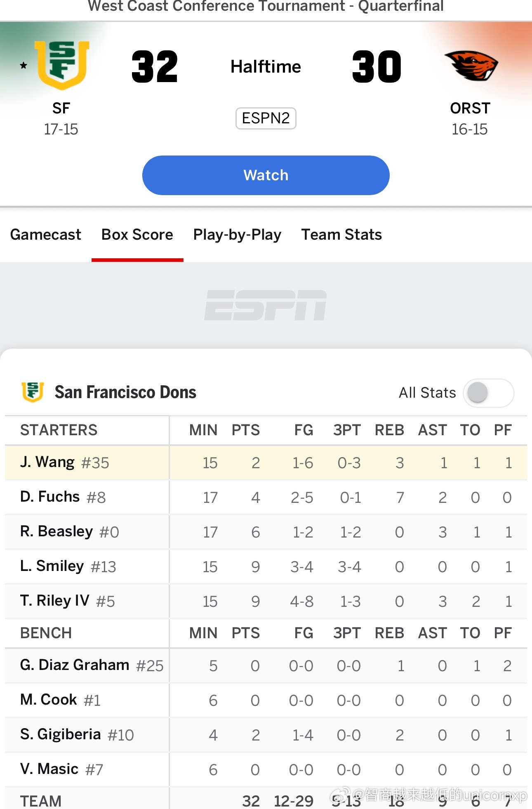Viewport: 532px width, 809px height.
Task: Tap the San Francisco Dons logo in scoreboard
Action: point(61,65)
